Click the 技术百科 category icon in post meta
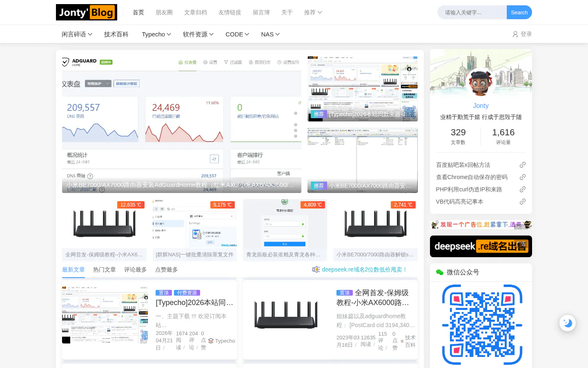The width and height of the screenshot is (588, 368). 402,341
